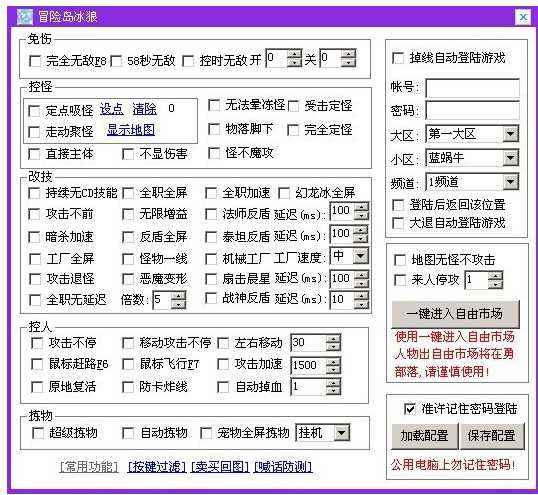Check 走动聚怪 option

click(x=34, y=132)
